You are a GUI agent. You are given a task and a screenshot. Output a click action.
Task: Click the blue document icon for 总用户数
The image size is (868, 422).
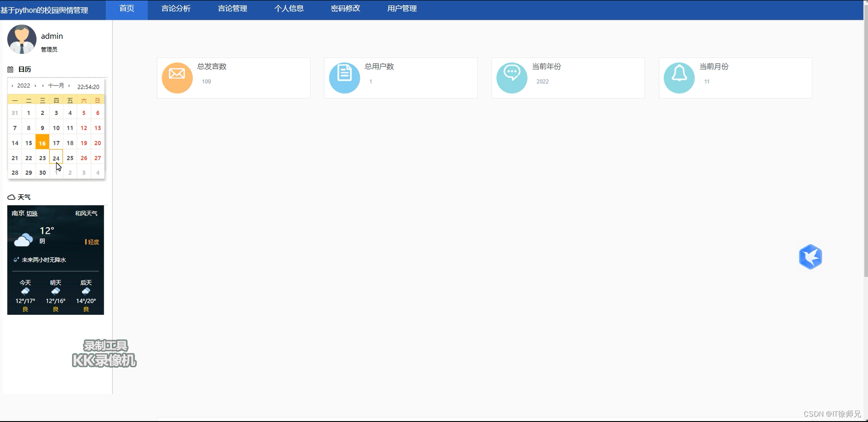pyautogui.click(x=344, y=78)
